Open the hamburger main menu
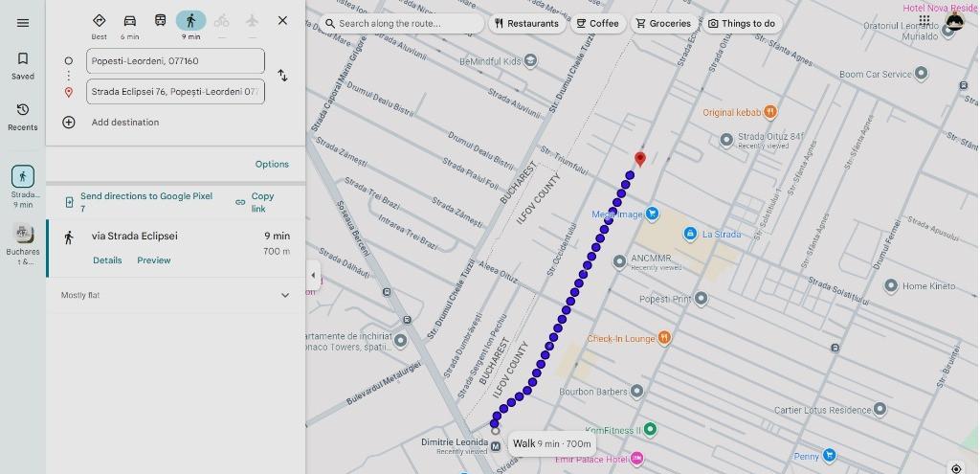 [x=23, y=23]
